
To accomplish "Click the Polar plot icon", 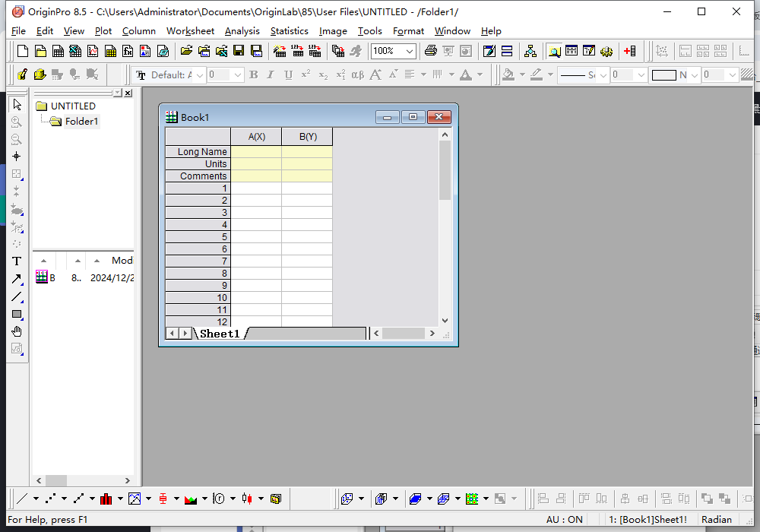I will pyautogui.click(x=219, y=499).
